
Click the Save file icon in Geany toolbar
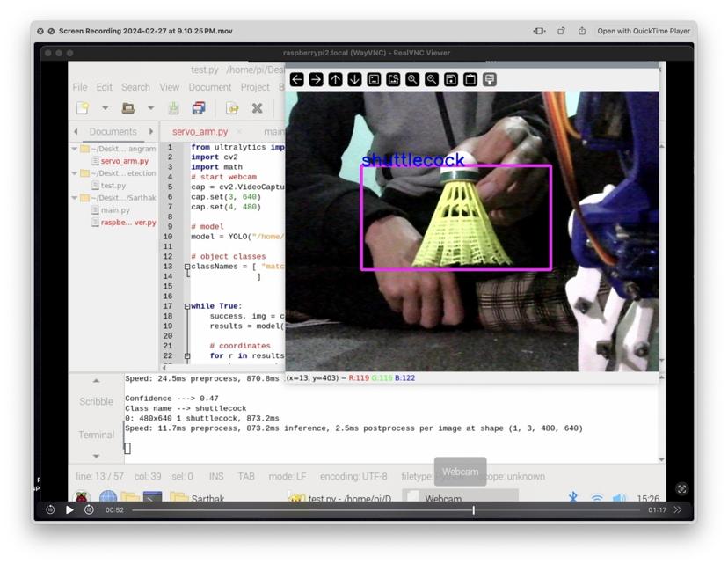click(x=173, y=107)
